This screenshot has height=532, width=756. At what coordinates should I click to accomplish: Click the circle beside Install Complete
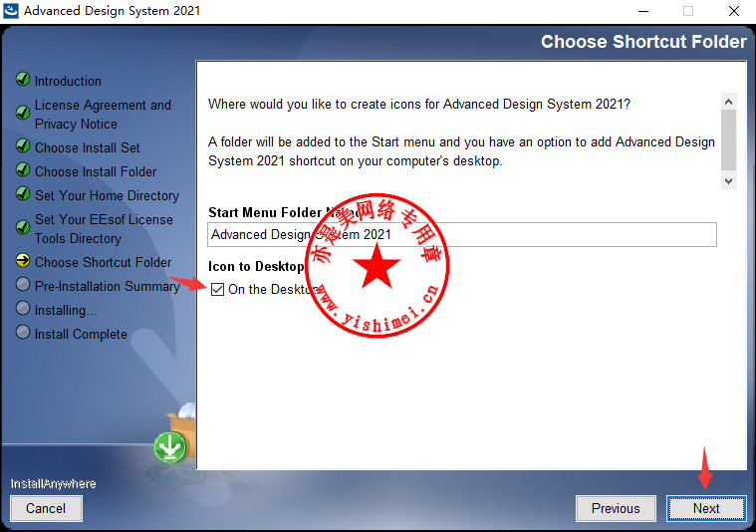[x=23, y=332]
